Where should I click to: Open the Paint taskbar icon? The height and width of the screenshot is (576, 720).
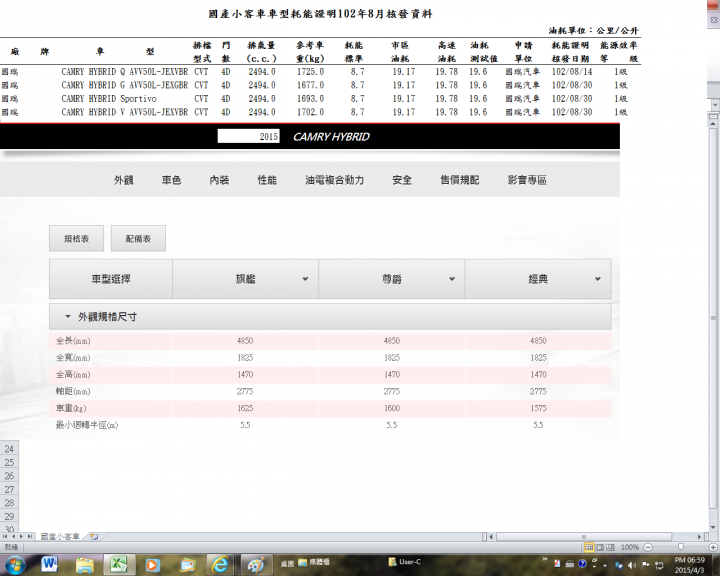[x=256, y=565]
